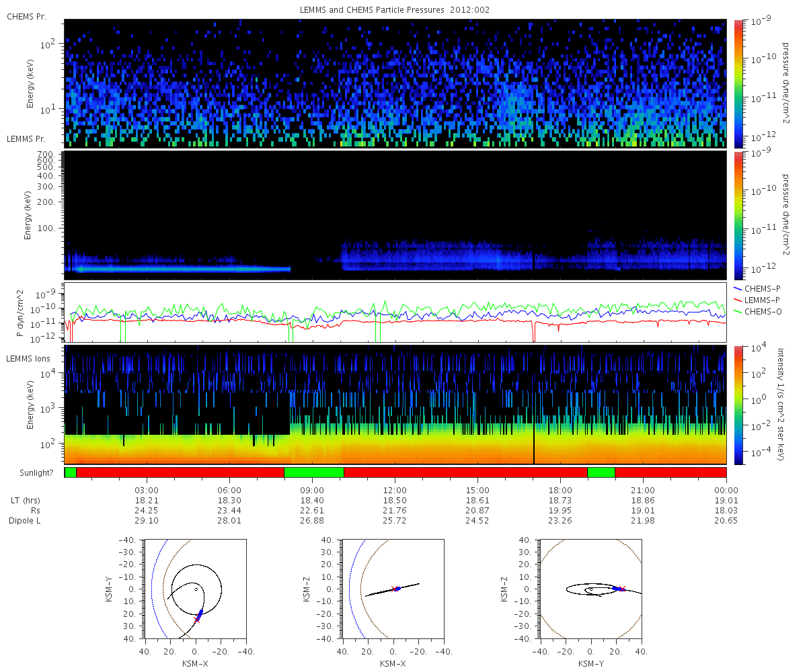Viewport: 807px width, 672px height.
Task: Click the green Sunlight segment near 19:30
Action: [x=601, y=472]
